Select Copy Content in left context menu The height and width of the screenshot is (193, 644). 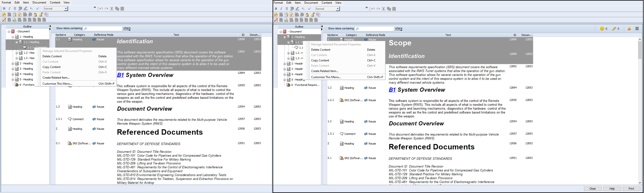point(52,67)
